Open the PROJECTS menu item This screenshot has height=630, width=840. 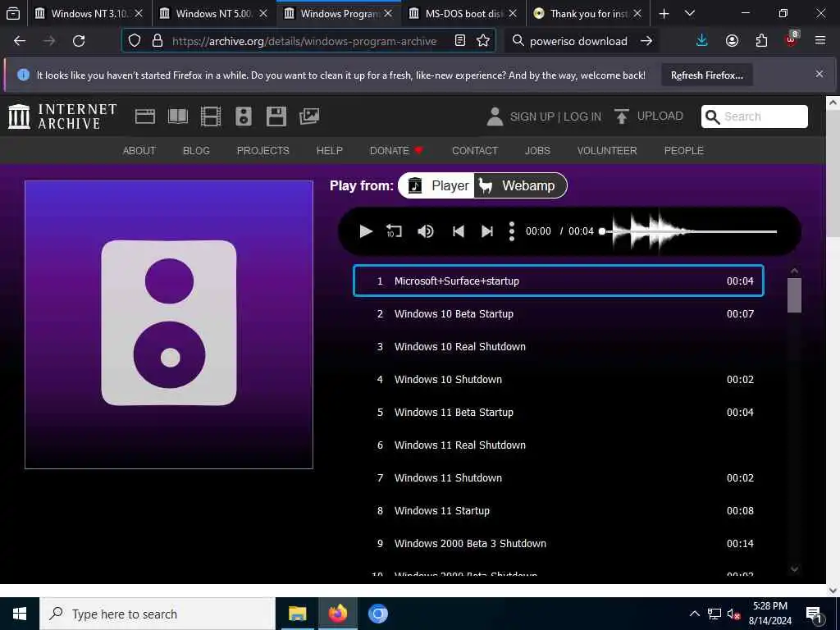263,151
